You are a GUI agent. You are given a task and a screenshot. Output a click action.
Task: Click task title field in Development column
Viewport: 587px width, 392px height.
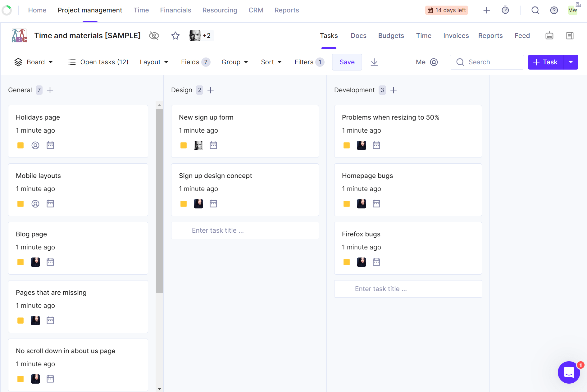408,289
